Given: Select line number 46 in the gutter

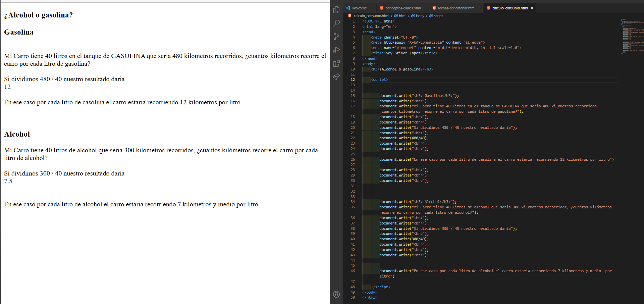Looking at the screenshot, I should [353, 271].
